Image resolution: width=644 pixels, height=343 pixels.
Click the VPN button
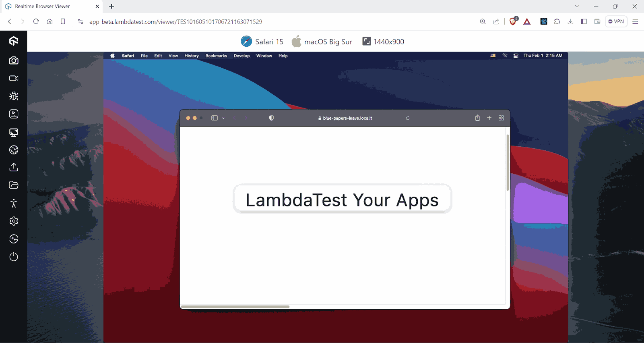coord(616,22)
